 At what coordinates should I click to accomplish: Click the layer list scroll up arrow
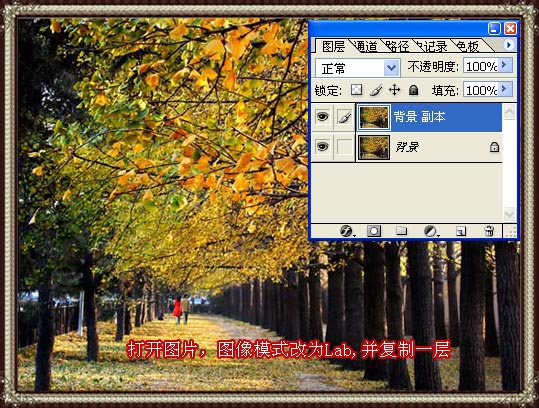pyautogui.click(x=509, y=111)
